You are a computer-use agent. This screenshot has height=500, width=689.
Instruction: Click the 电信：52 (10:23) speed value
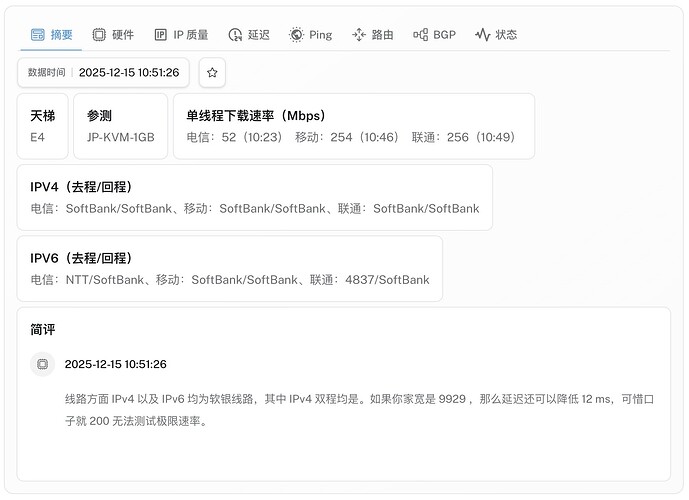click(x=234, y=137)
